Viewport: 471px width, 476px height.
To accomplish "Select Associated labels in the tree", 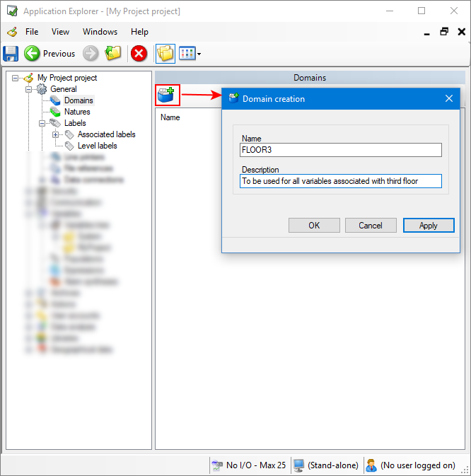I will tap(107, 134).
